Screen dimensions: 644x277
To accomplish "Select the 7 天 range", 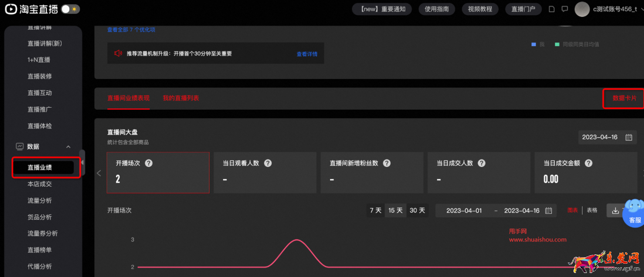I will click(x=376, y=210).
